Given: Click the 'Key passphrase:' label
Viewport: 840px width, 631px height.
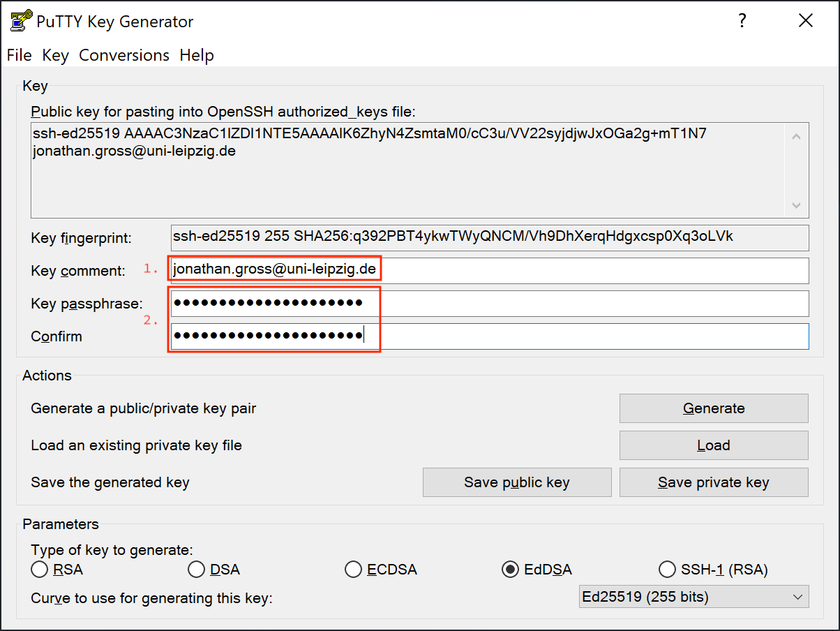Looking at the screenshot, I should [87, 304].
